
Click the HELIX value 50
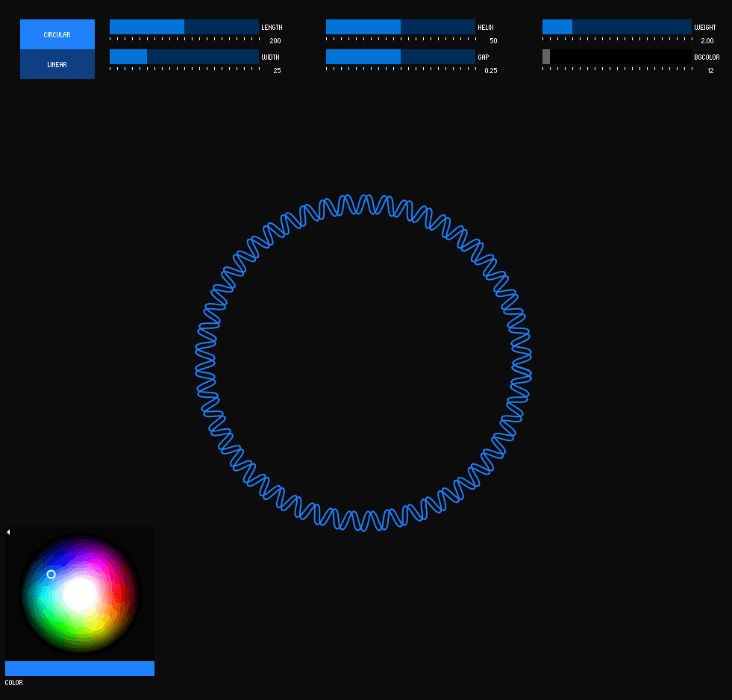coord(493,41)
